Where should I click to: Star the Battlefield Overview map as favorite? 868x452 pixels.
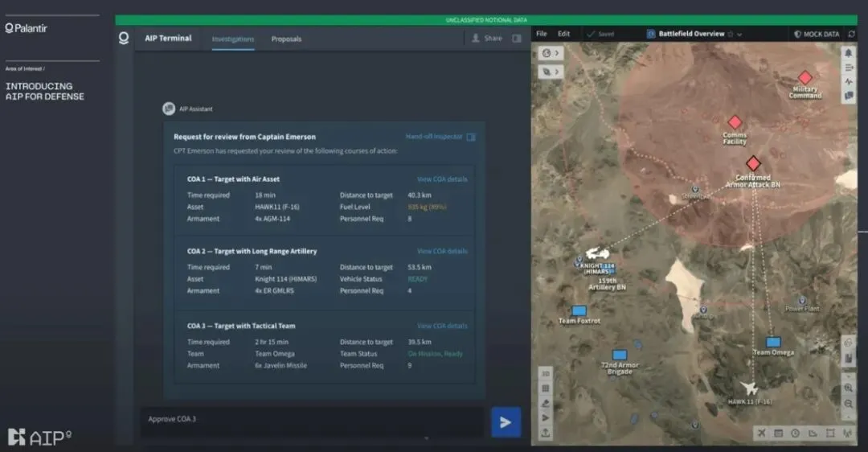point(730,35)
